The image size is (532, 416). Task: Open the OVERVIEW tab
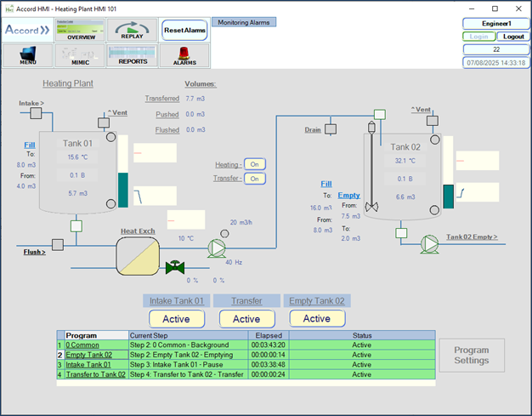[x=80, y=30]
